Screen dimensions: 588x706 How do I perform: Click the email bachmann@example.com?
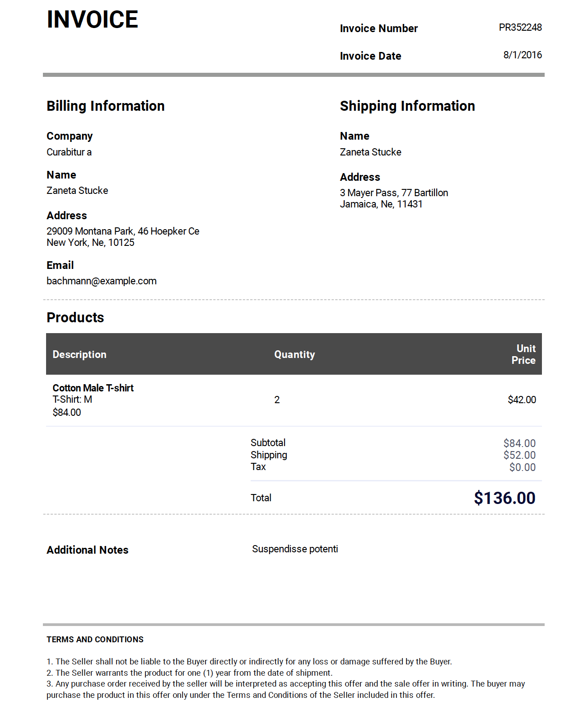(x=102, y=281)
